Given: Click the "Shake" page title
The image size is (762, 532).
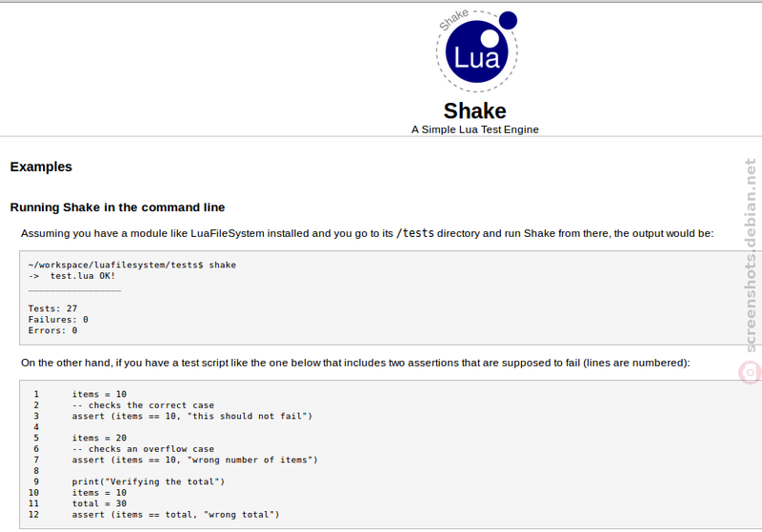Looking at the screenshot, I should [x=474, y=110].
